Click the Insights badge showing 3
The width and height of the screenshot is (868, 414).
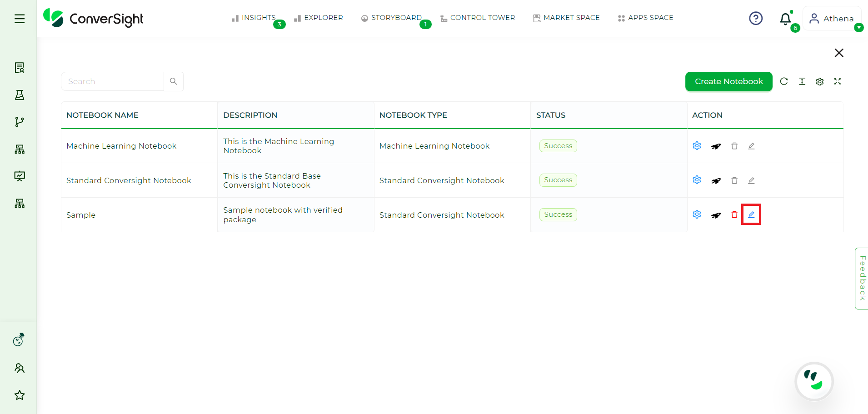coord(279,25)
